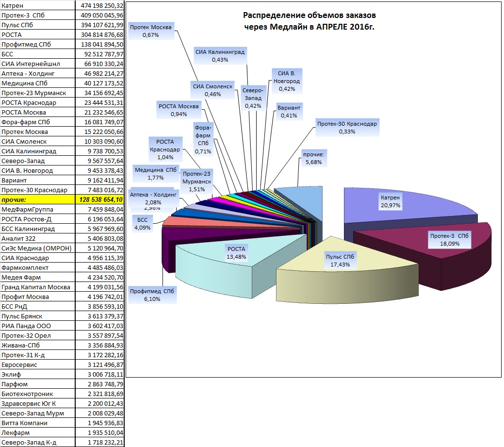
Task: Select the Вариант 0,41% label
Action: point(289,112)
